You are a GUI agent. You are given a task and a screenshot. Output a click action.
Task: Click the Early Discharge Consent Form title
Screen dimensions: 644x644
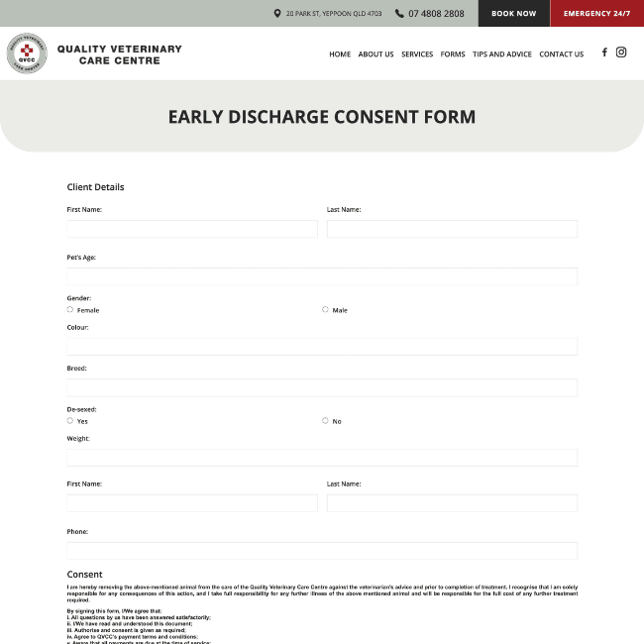(x=322, y=117)
